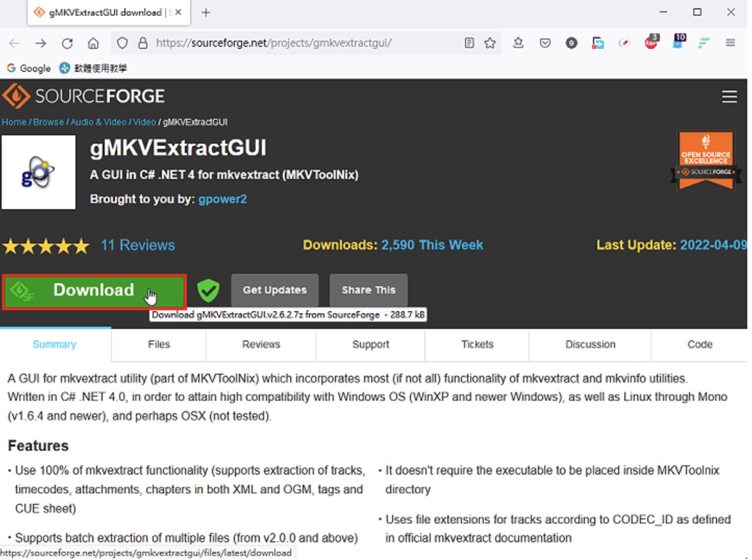This screenshot has width=752, height=560.
Task: Visit the gpower2 author profile
Action: pos(222,199)
